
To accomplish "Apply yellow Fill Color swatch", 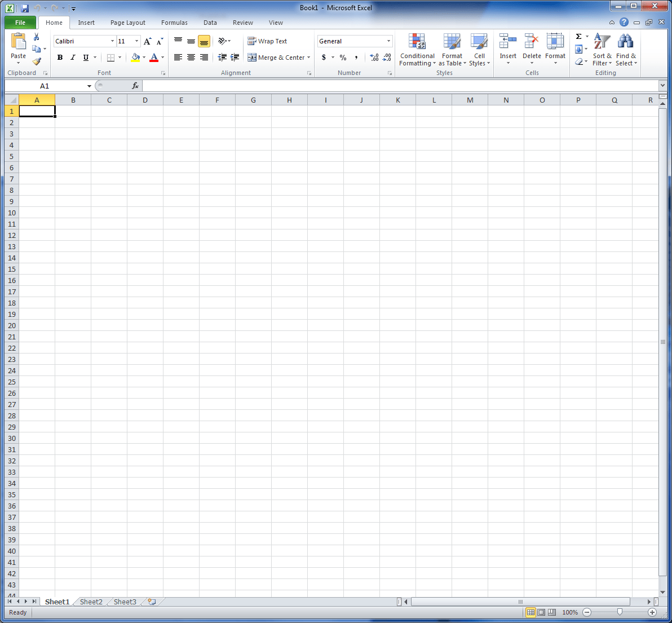I will click(x=135, y=58).
